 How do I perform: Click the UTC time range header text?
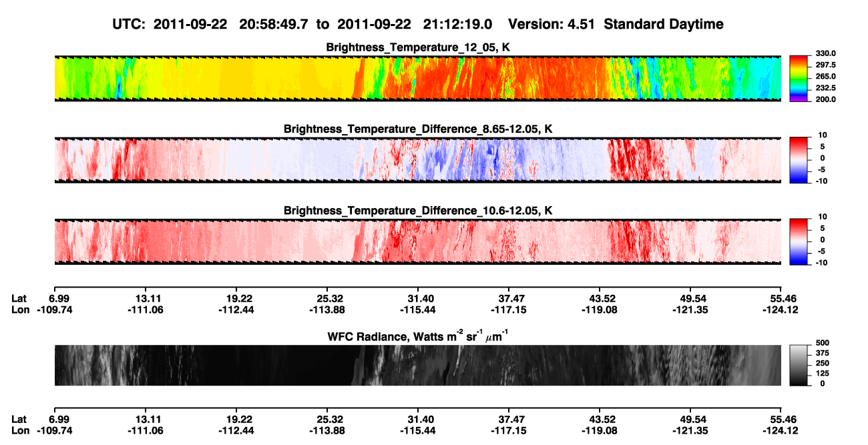click(x=418, y=24)
